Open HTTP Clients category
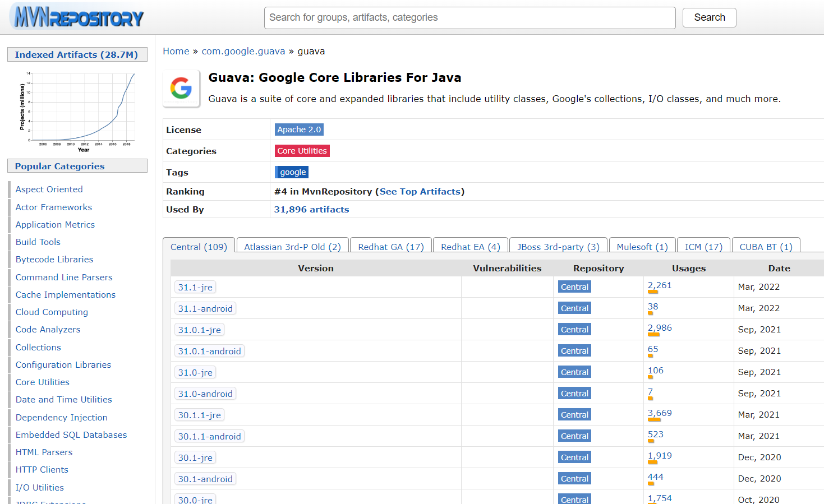This screenshot has height=504, width=824. click(42, 469)
